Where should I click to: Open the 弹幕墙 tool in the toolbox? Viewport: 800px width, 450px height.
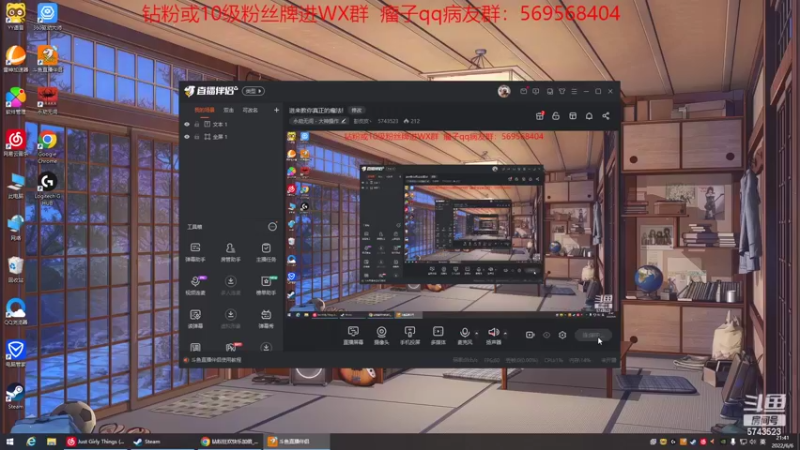(266, 318)
